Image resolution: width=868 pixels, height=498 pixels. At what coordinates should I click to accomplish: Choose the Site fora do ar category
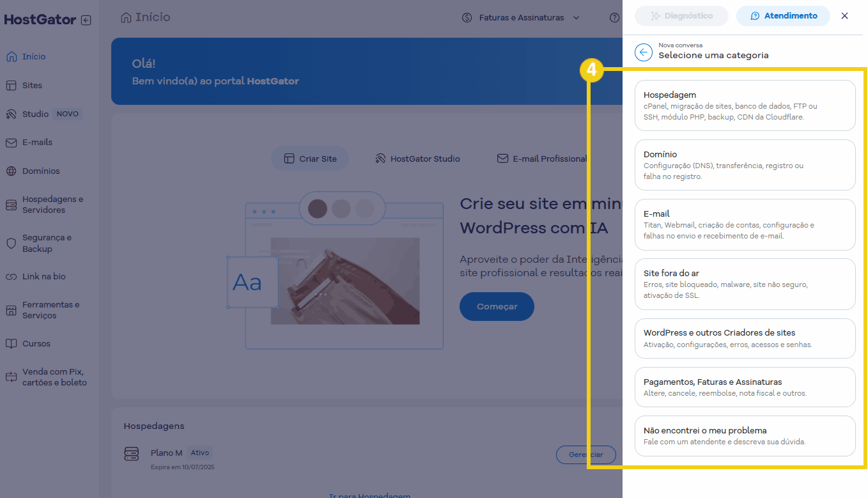745,284
